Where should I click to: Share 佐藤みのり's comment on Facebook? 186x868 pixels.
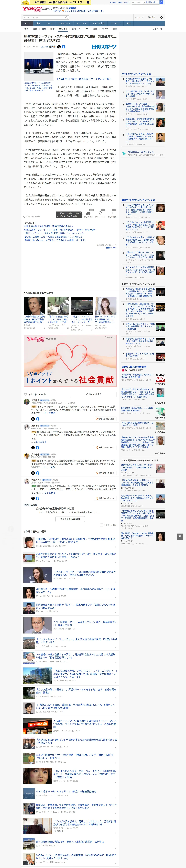pos(38,498)
